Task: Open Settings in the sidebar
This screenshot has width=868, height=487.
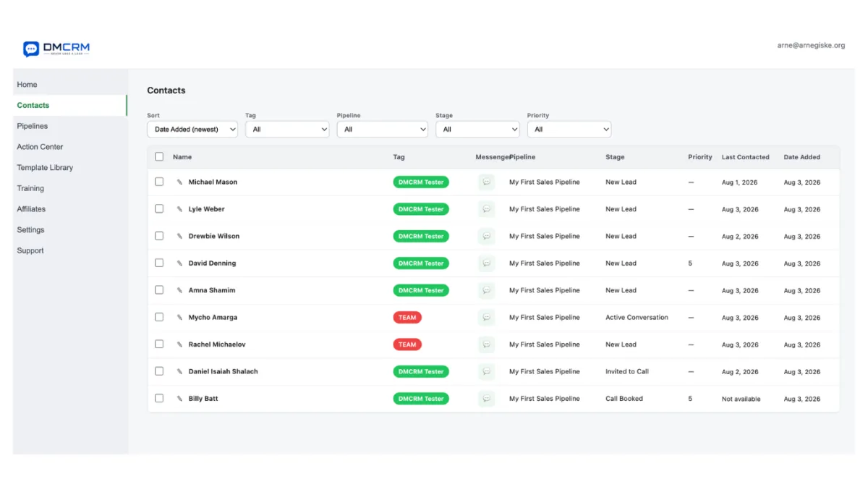Action: coord(70,230)
